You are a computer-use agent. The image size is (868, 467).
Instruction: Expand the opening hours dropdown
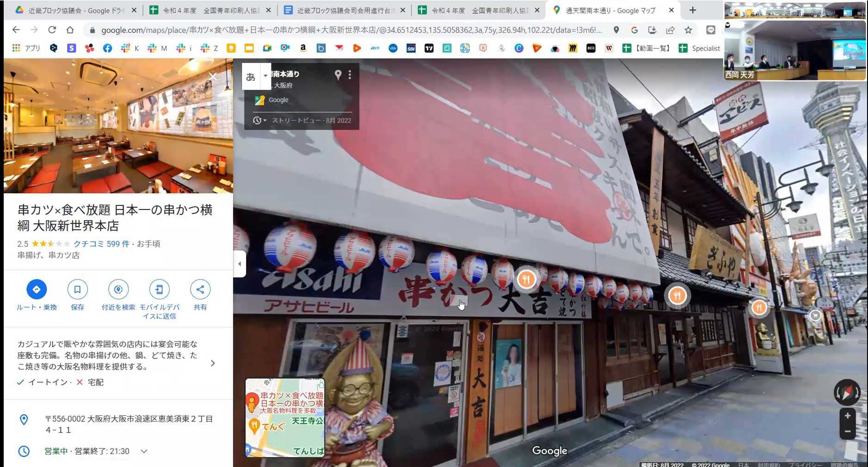coord(144,451)
